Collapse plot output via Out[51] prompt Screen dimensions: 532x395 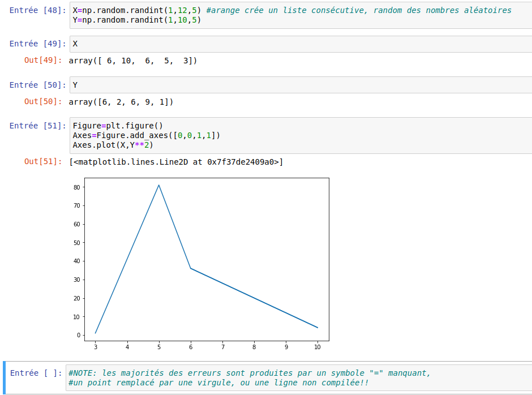tap(42, 162)
